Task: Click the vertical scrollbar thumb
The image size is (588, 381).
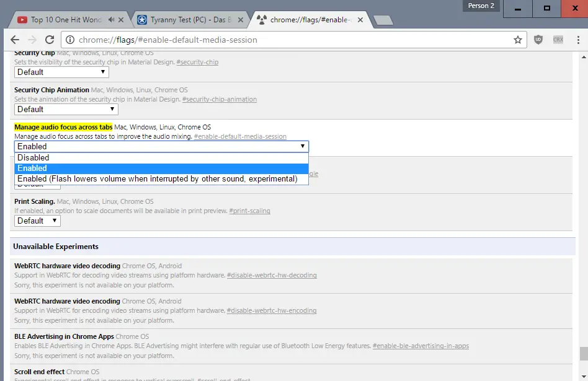Action: 584,354
